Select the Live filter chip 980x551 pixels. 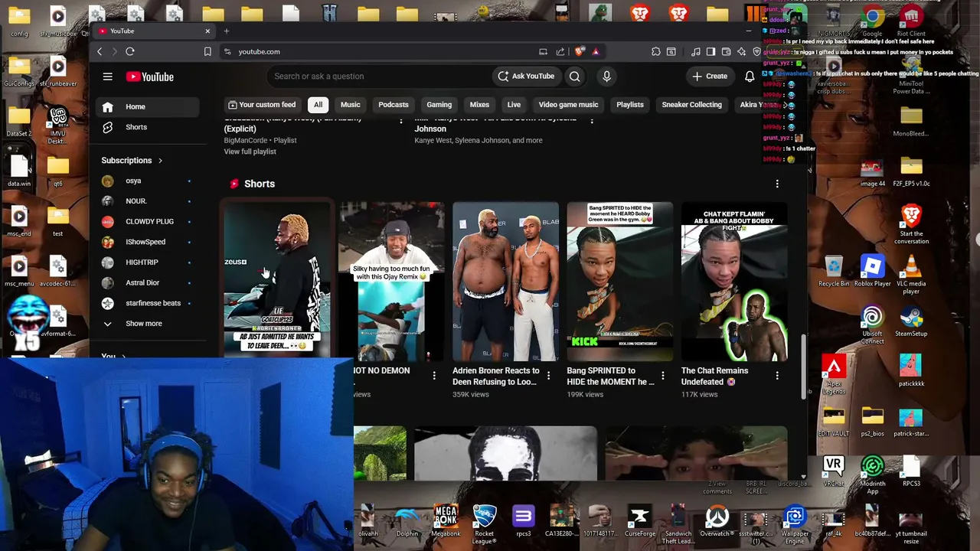coord(514,105)
